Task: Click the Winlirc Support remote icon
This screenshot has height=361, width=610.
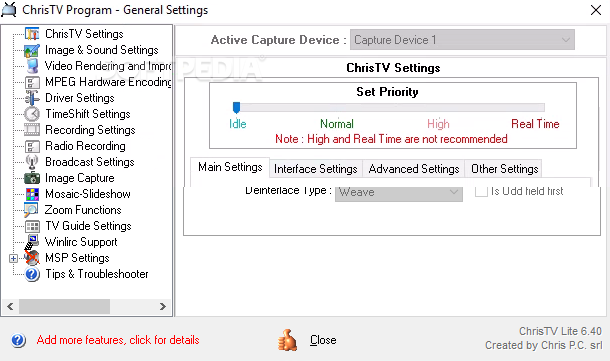Action: pos(32,242)
